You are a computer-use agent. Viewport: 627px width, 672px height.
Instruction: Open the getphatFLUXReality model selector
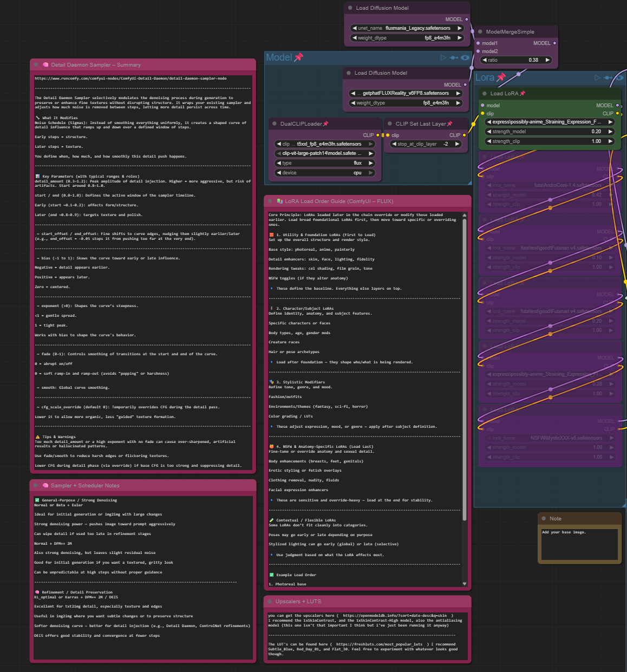coord(407,93)
